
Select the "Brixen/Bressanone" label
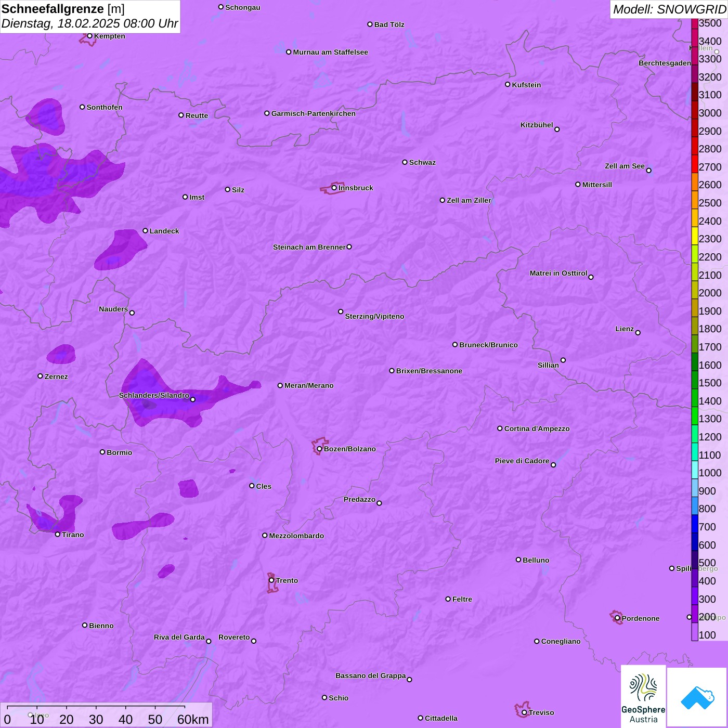[429, 371]
